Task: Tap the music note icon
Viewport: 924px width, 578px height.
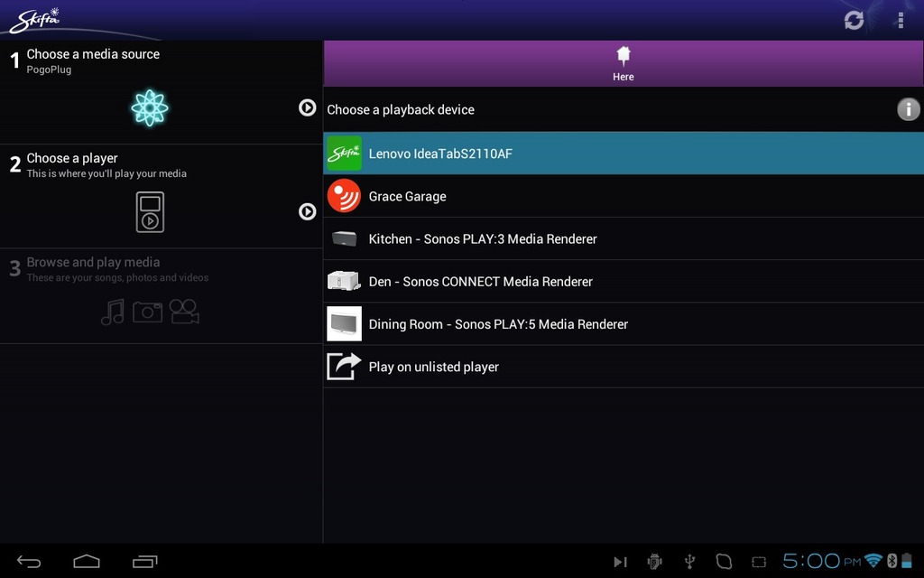Action: pos(113,312)
